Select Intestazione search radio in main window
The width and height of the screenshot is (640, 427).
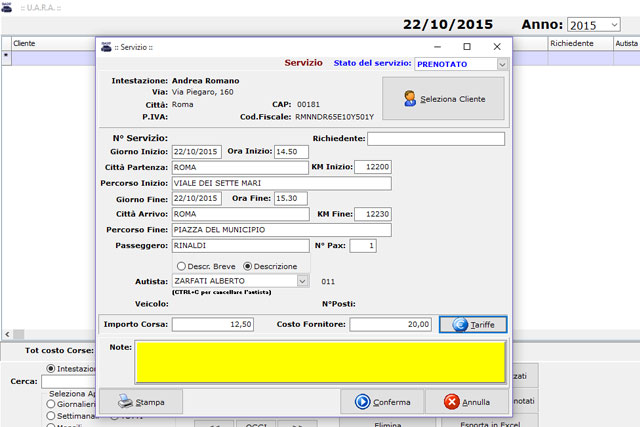(x=51, y=369)
